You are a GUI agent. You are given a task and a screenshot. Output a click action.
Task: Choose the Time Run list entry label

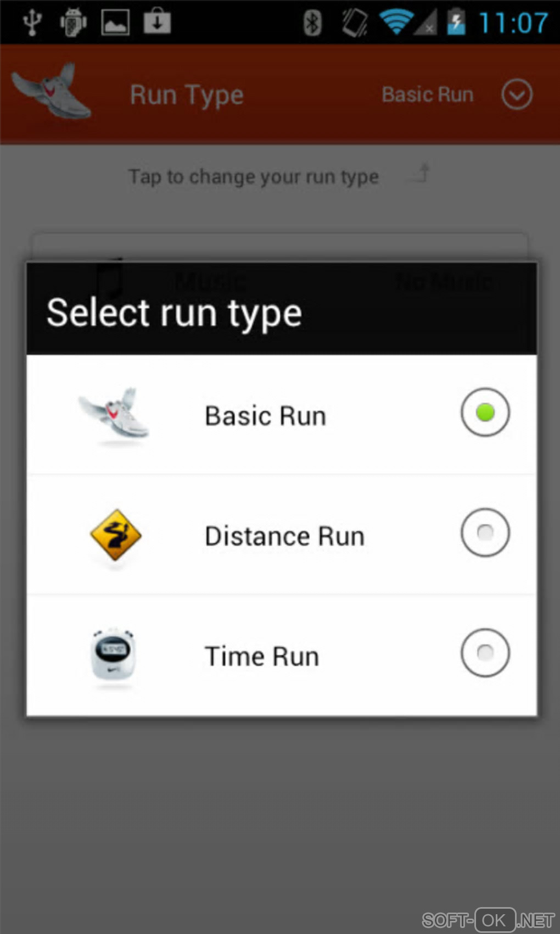[261, 657]
